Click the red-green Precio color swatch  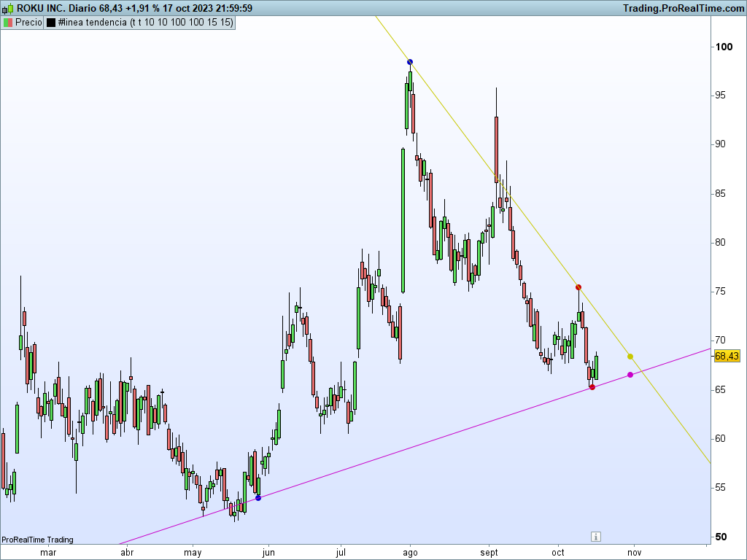[x=7, y=23]
